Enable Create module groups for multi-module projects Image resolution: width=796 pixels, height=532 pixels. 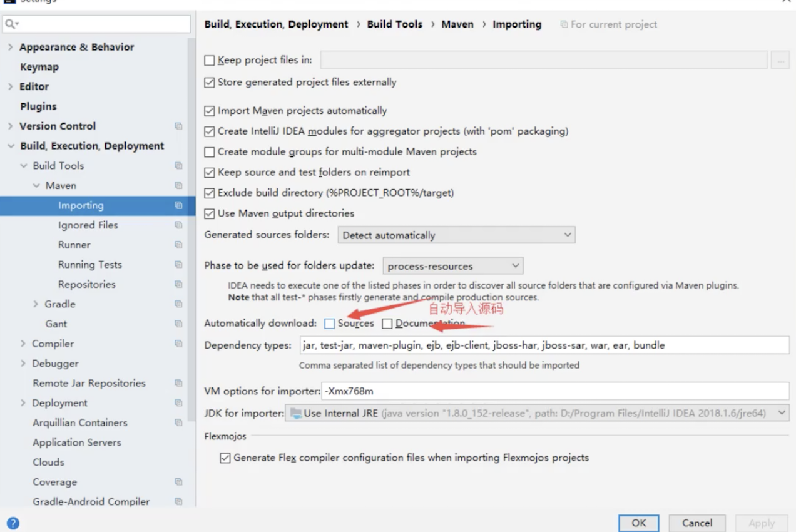(210, 152)
